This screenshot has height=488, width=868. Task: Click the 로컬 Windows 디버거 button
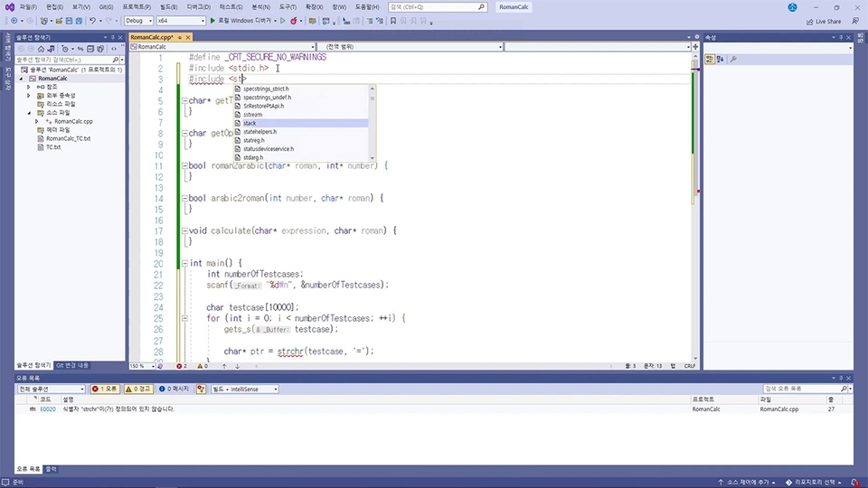pos(244,21)
